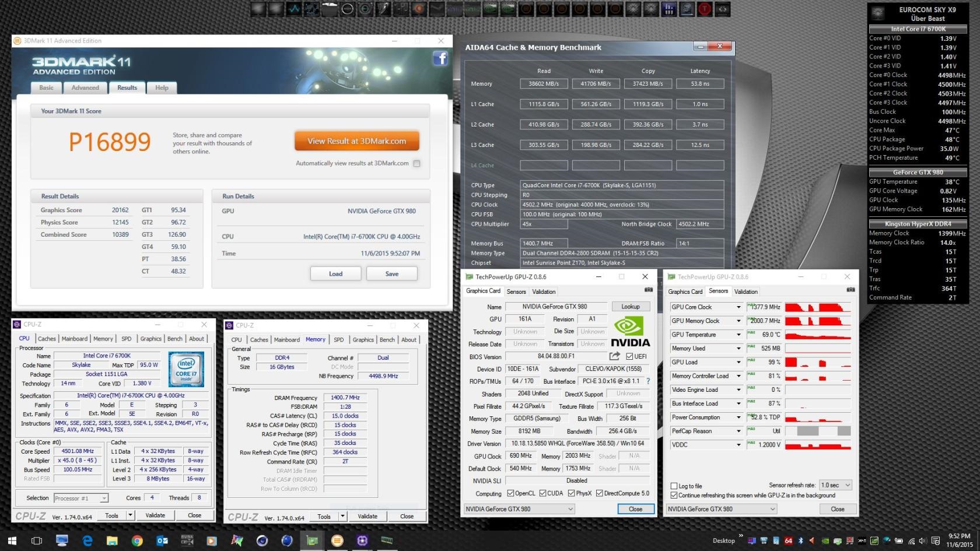Toggle automatically view results at 3DMark.com checkbox
Image resolution: width=980 pixels, height=551 pixels.
coord(416,163)
